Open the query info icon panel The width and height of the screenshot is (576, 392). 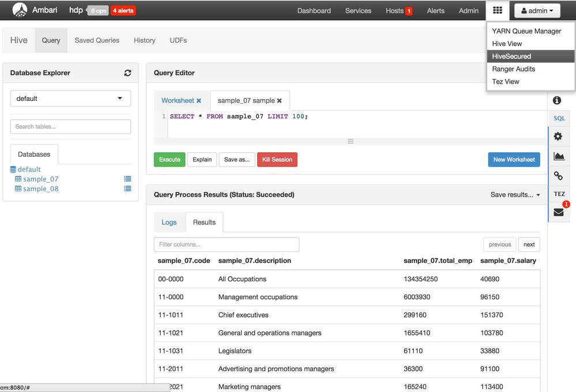click(x=557, y=100)
